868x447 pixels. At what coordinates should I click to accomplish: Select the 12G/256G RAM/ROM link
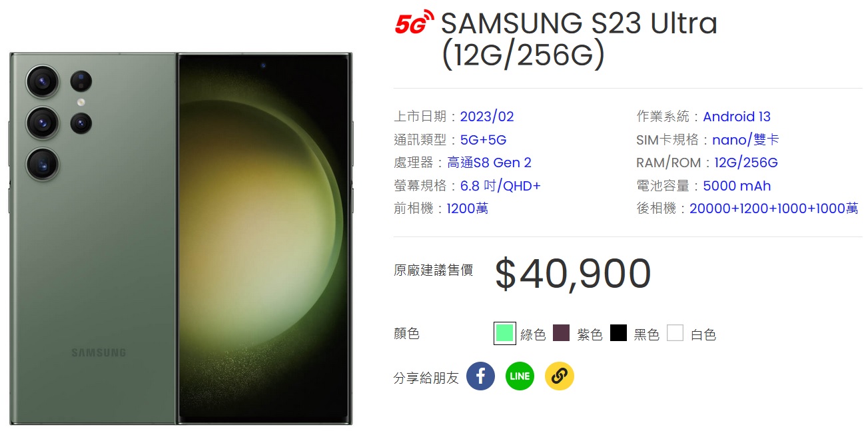coord(746,163)
